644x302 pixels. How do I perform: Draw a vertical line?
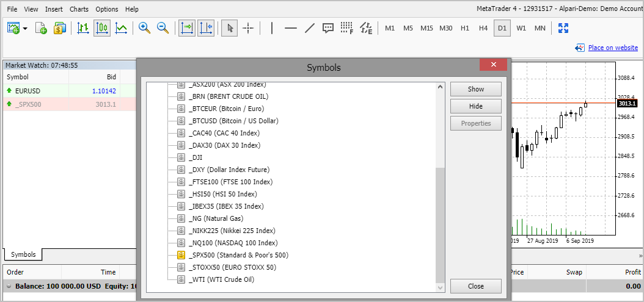pos(272,28)
